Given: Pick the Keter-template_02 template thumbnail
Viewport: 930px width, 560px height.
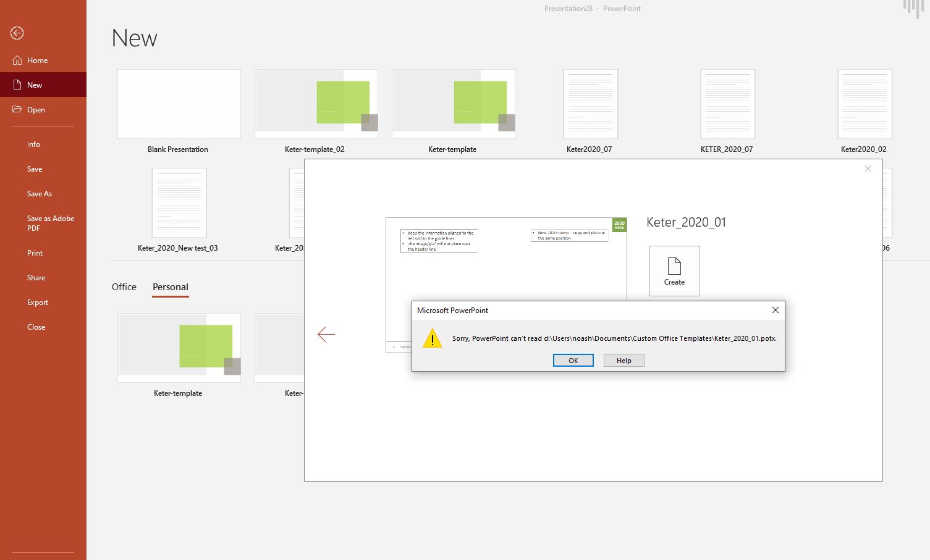Looking at the screenshot, I should [316, 104].
